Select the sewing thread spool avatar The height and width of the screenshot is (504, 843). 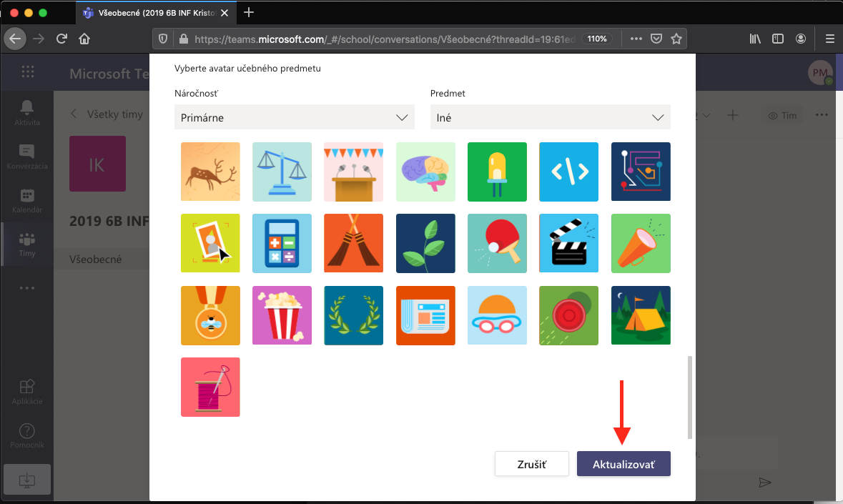pos(210,387)
